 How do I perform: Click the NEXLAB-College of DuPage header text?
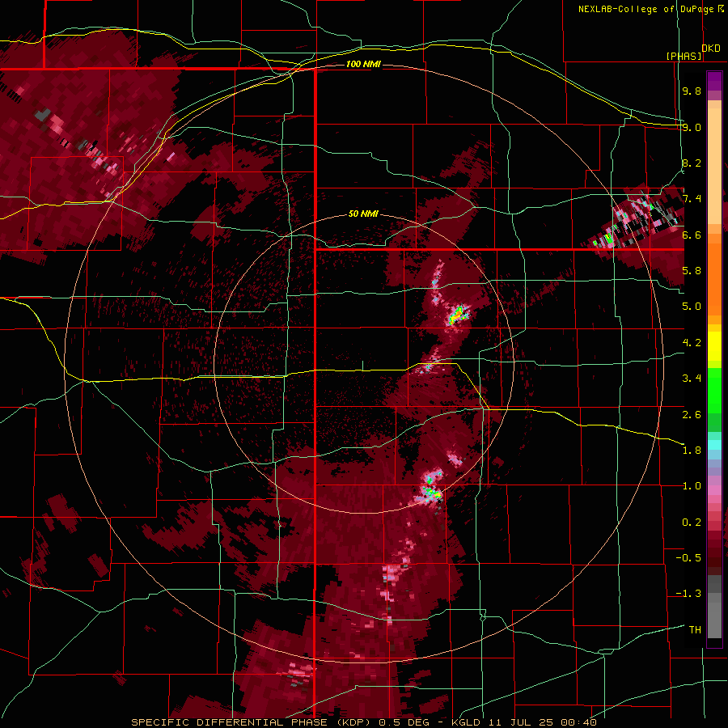646,9
